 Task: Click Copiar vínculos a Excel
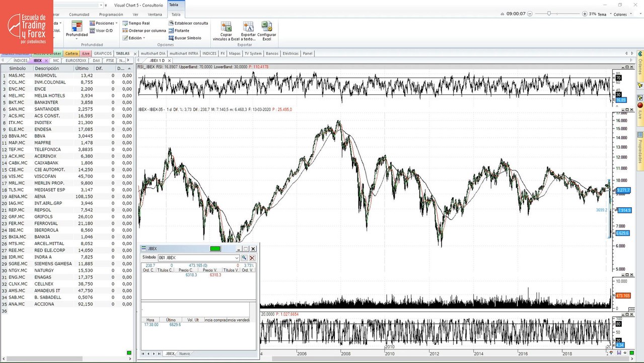coord(226,31)
